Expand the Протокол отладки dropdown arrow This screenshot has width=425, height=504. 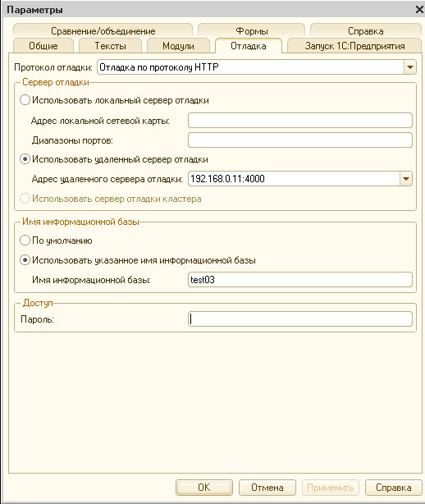click(x=410, y=67)
